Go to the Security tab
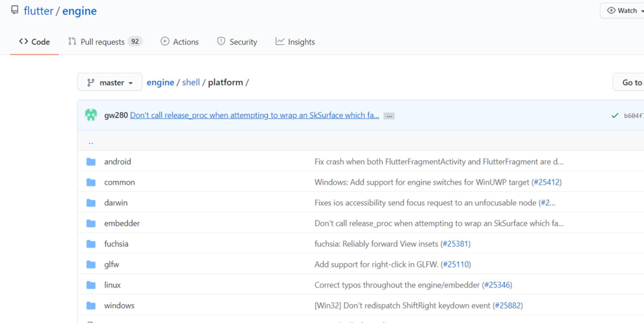The width and height of the screenshot is (644, 323). (x=237, y=42)
